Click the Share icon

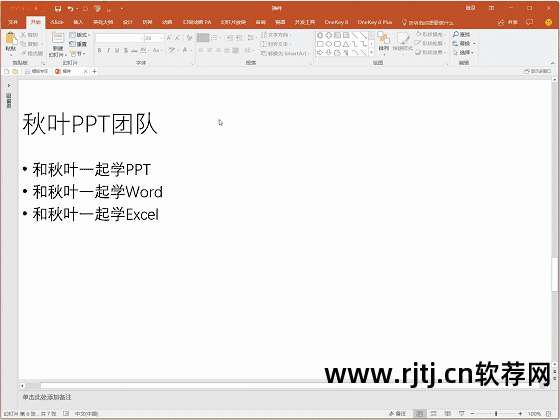[501, 22]
